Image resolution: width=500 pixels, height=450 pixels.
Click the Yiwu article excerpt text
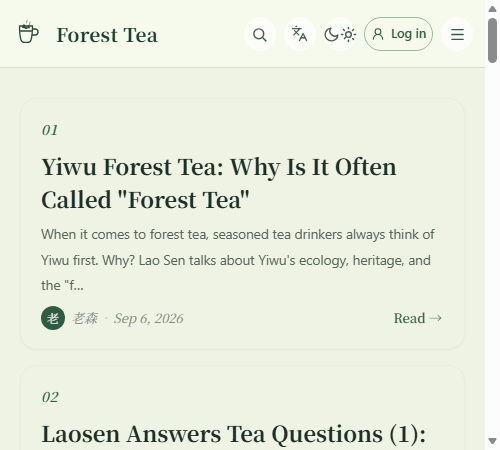click(238, 260)
